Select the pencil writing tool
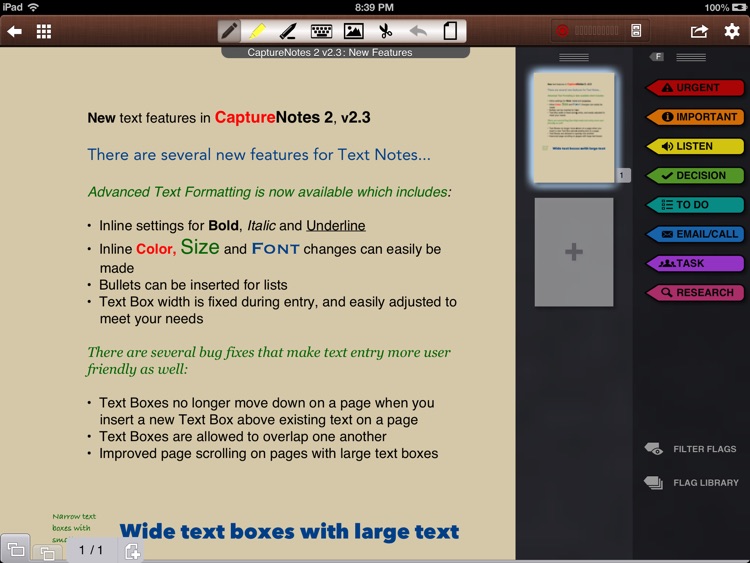This screenshot has width=750, height=563. click(229, 31)
